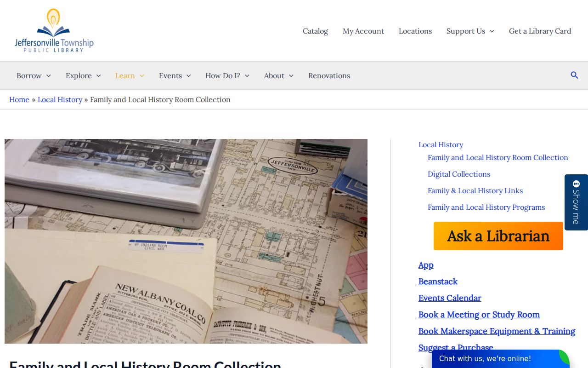This screenshot has width=588, height=368.
Task: Click the Local History breadcrumb link
Action: pos(60,99)
